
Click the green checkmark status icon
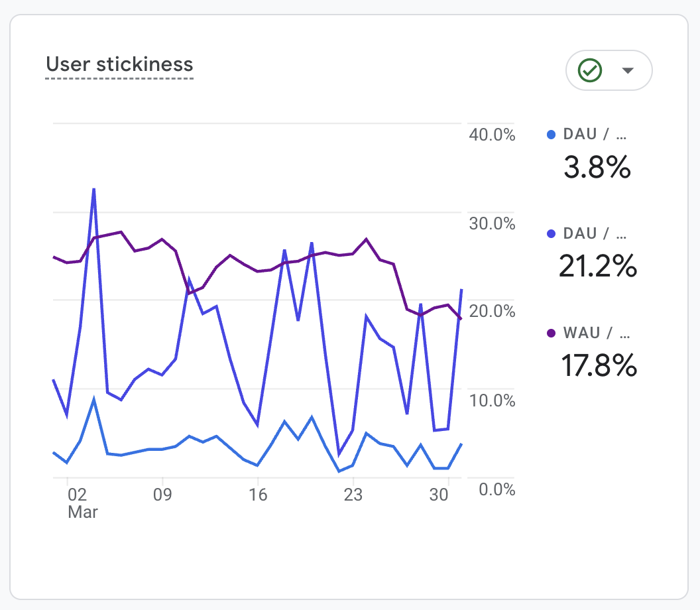click(590, 70)
